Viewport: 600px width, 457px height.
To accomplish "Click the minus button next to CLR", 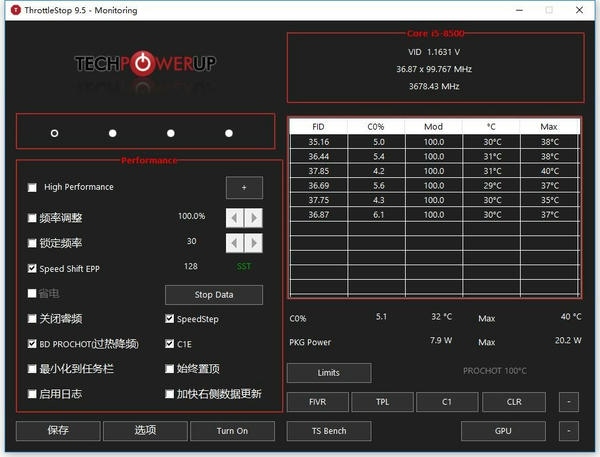I will tap(569, 402).
